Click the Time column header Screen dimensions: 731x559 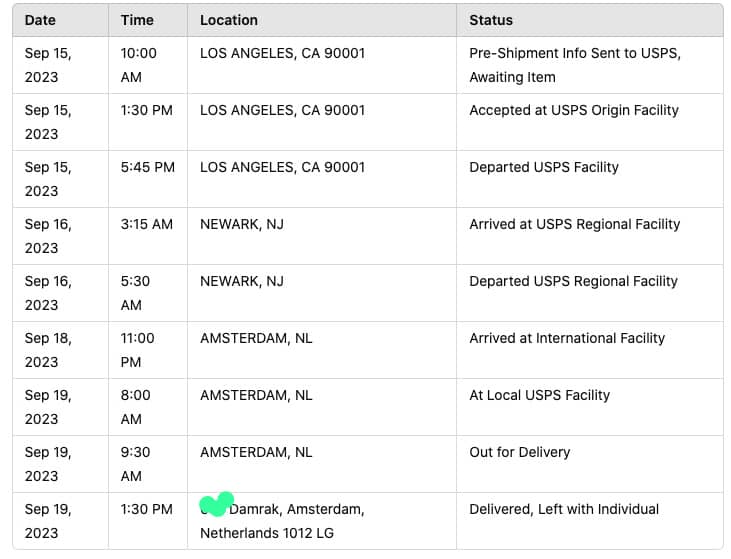(137, 20)
